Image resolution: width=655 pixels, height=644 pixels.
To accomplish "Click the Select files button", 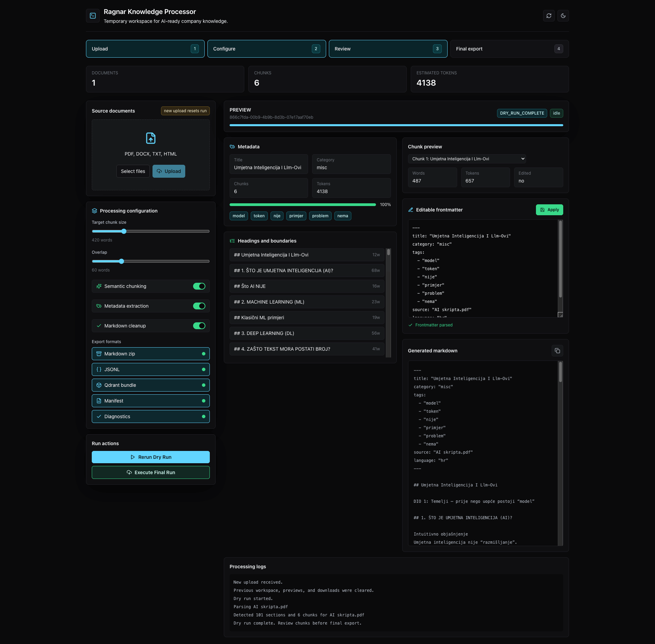I will (x=133, y=171).
